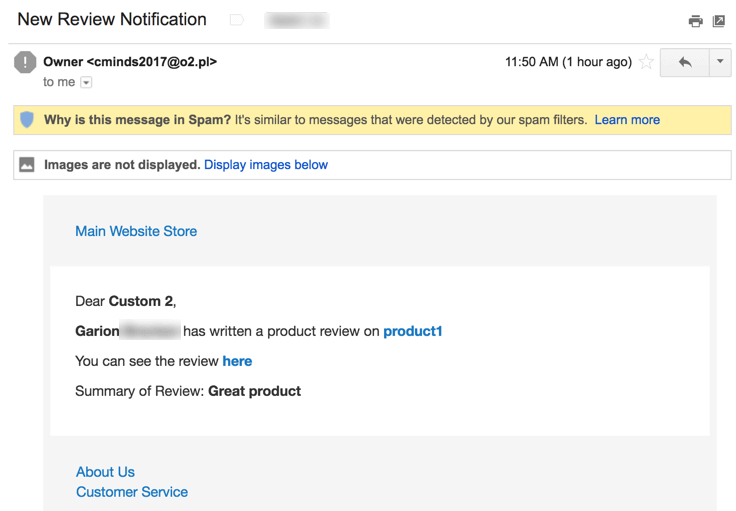Star this email message

647,62
